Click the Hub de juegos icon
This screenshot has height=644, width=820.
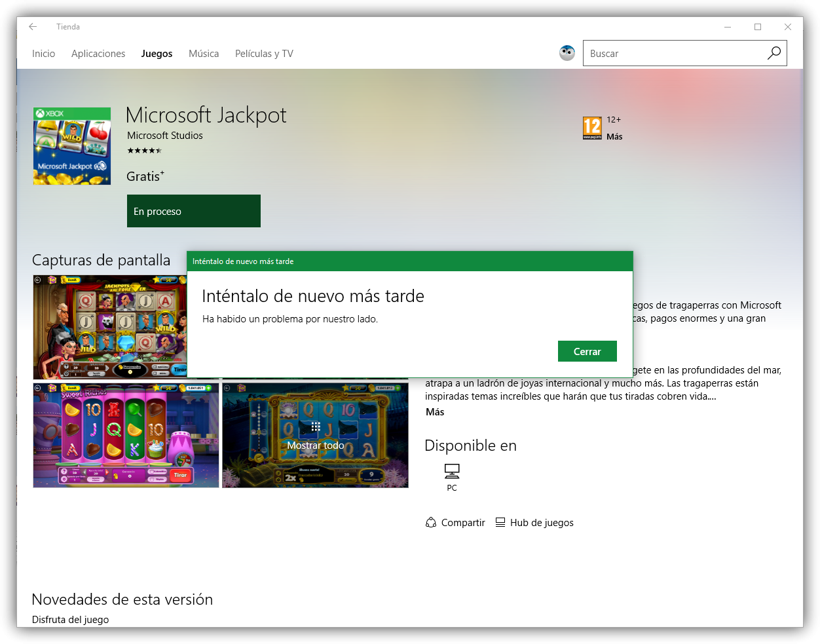(500, 522)
